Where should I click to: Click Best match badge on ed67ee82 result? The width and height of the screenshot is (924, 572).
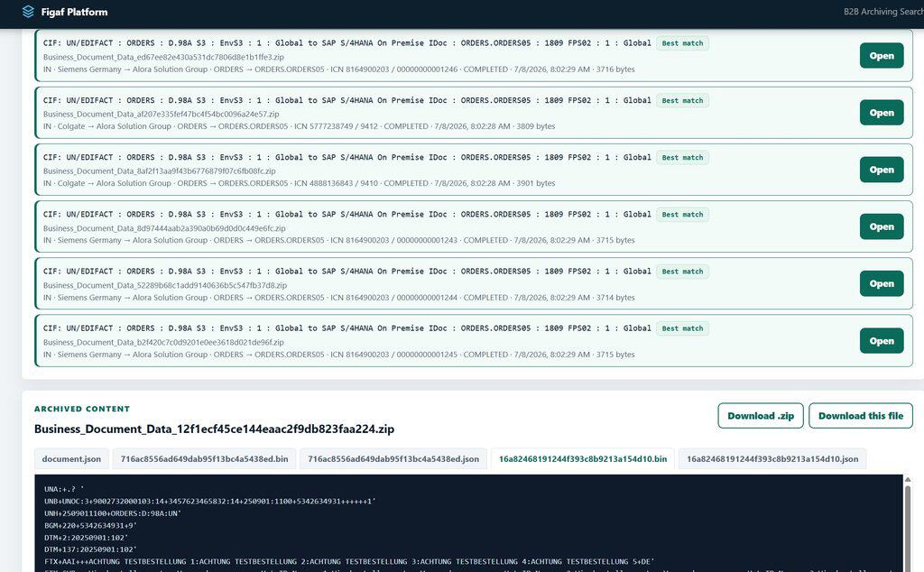point(682,43)
